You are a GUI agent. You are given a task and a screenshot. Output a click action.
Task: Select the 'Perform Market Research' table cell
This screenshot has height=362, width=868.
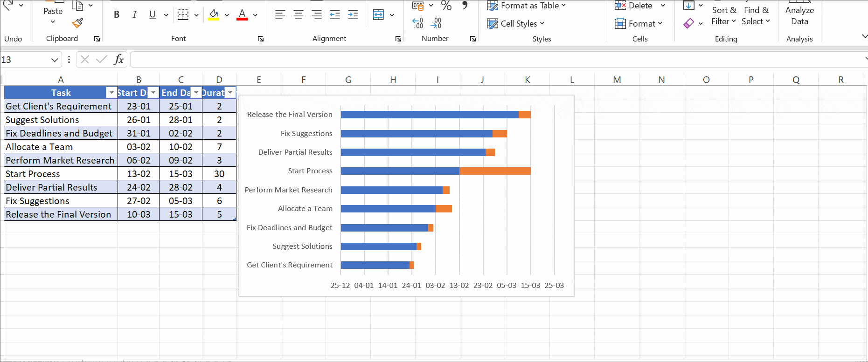coord(61,160)
